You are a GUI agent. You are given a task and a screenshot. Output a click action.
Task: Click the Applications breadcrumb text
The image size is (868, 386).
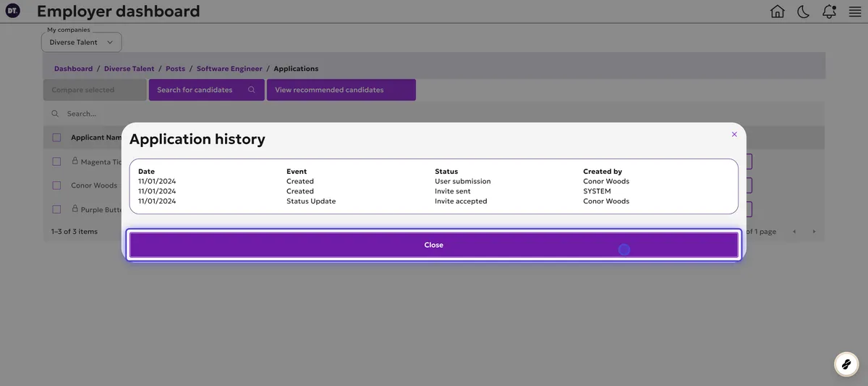tap(296, 69)
